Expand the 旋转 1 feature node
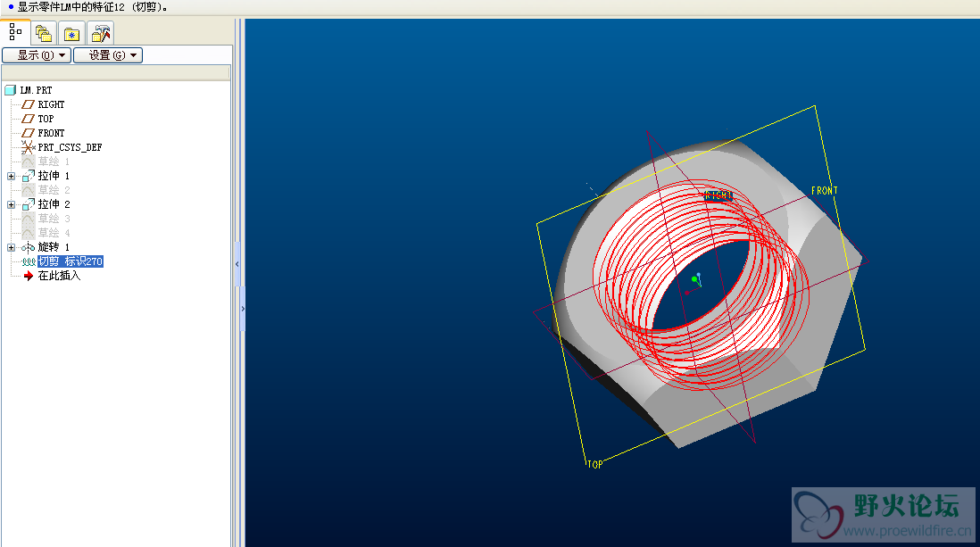The width and height of the screenshot is (980, 547). click(12, 247)
